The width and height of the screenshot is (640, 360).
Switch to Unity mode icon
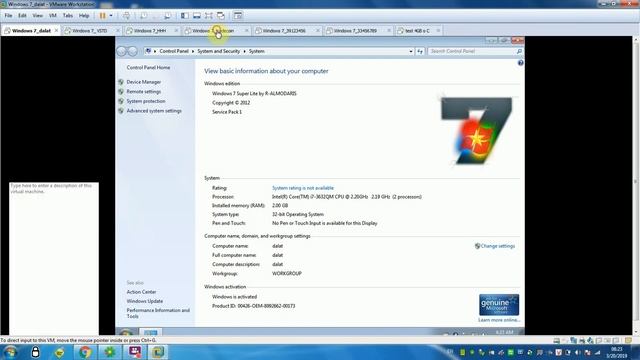click(x=221, y=16)
